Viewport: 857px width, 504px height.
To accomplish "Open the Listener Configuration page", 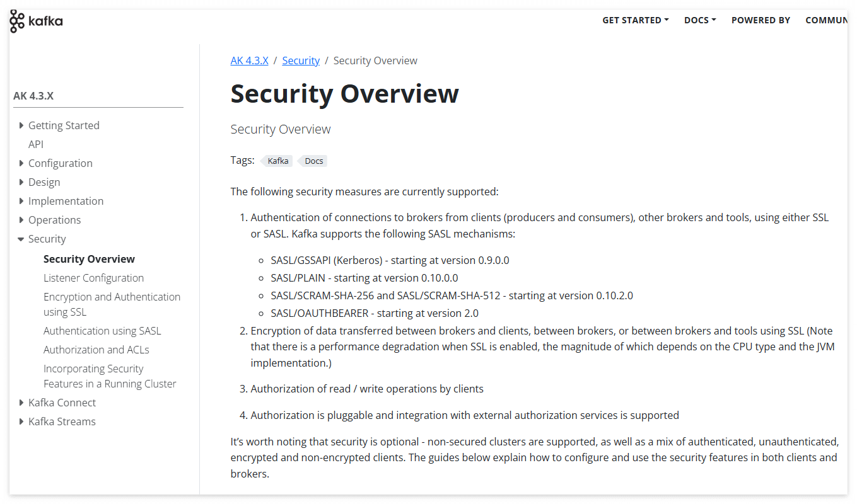I will pos(93,278).
